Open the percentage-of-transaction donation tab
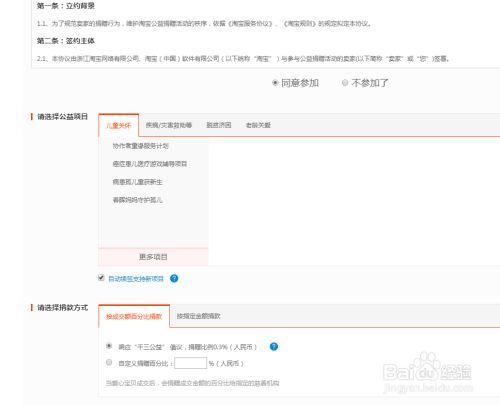The width and height of the screenshot is (500, 405). coord(134,316)
